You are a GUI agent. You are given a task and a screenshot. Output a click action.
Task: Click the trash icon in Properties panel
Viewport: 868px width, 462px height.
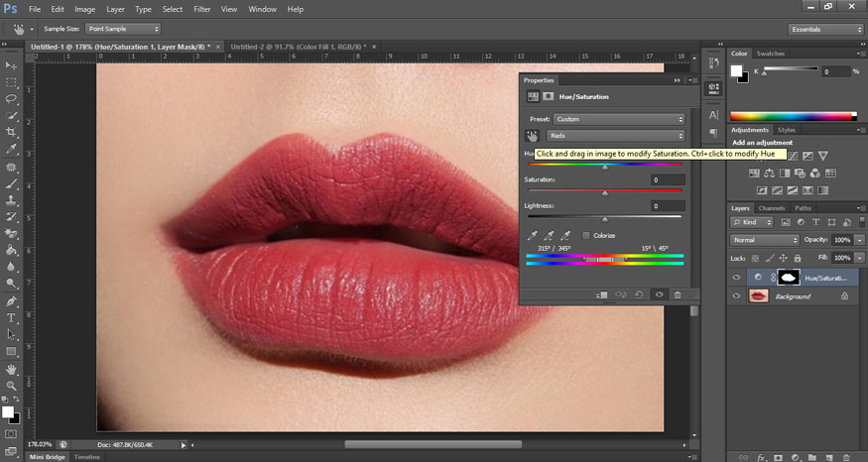(678, 294)
